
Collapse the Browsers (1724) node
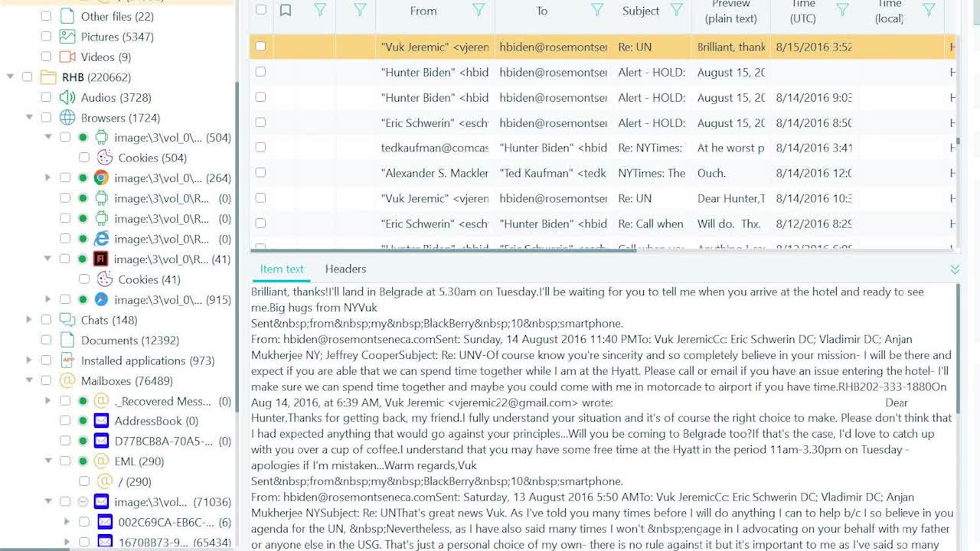(x=29, y=118)
